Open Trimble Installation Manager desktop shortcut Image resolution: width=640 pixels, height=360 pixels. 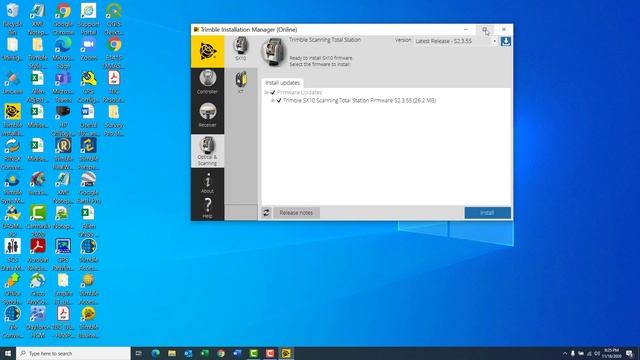pos(13,120)
